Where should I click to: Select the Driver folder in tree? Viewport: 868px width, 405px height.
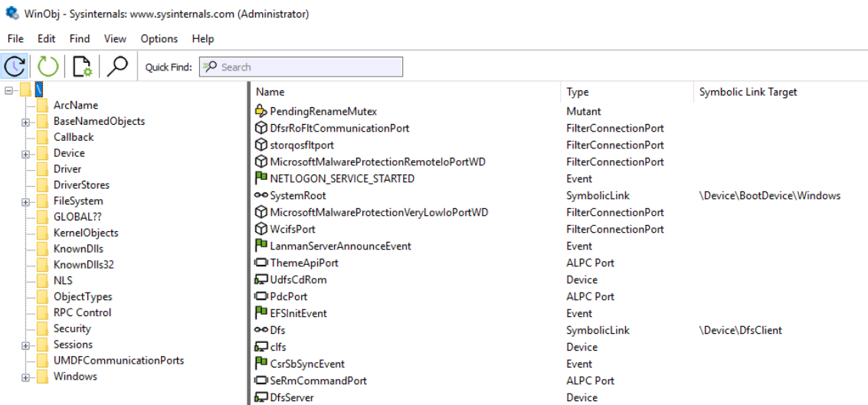[67, 169]
